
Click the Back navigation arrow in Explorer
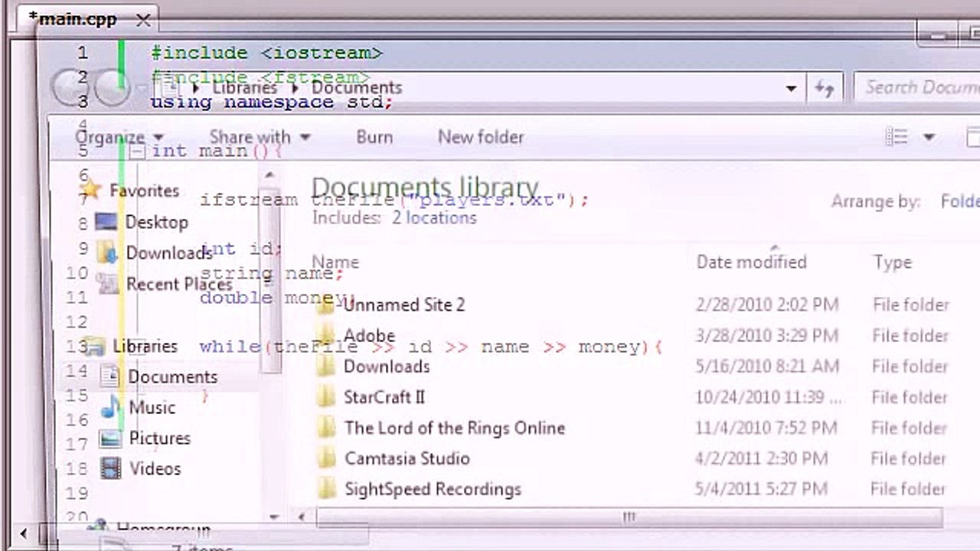point(71,87)
